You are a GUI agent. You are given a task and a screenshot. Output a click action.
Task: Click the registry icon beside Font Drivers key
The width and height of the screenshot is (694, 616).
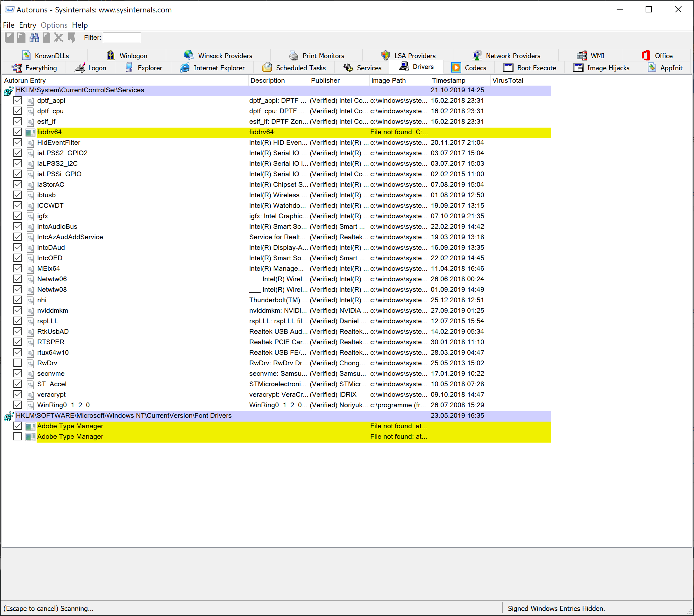(x=9, y=416)
